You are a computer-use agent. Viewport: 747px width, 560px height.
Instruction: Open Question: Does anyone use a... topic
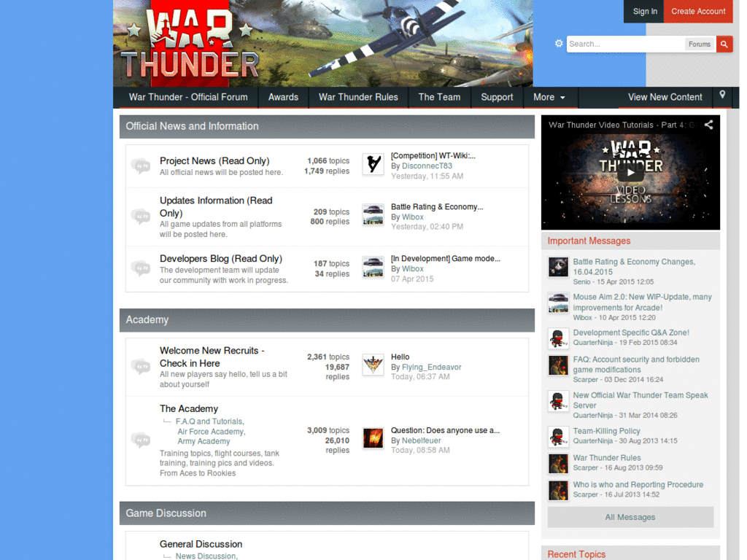click(445, 430)
